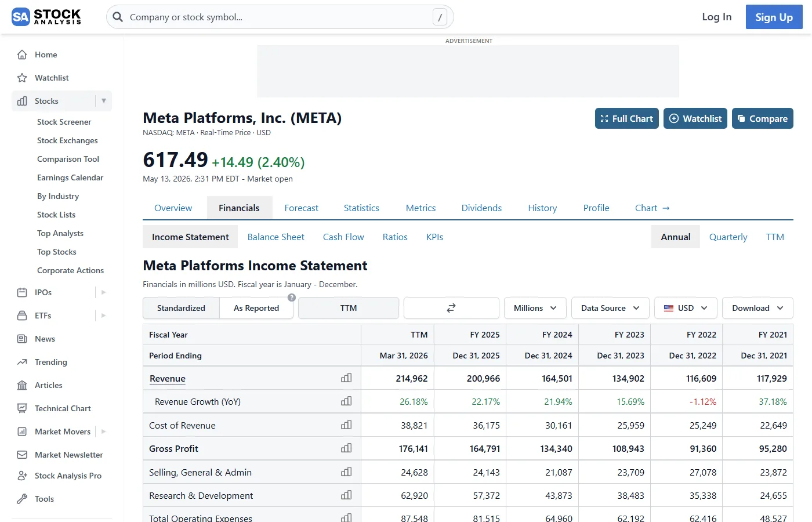Viewport: 812px width, 522px height.
Task: Open the Stock Analysis logo homepage
Action: (46, 17)
